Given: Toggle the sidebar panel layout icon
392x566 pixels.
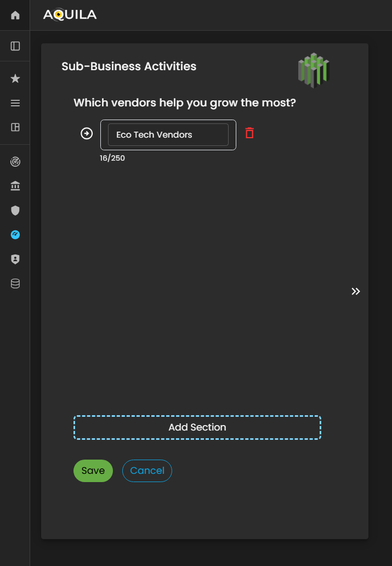Looking at the screenshot, I should (15, 46).
